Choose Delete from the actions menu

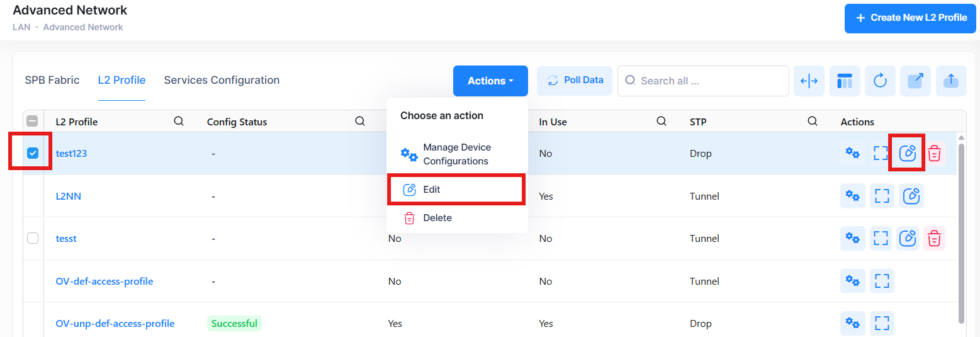(437, 218)
